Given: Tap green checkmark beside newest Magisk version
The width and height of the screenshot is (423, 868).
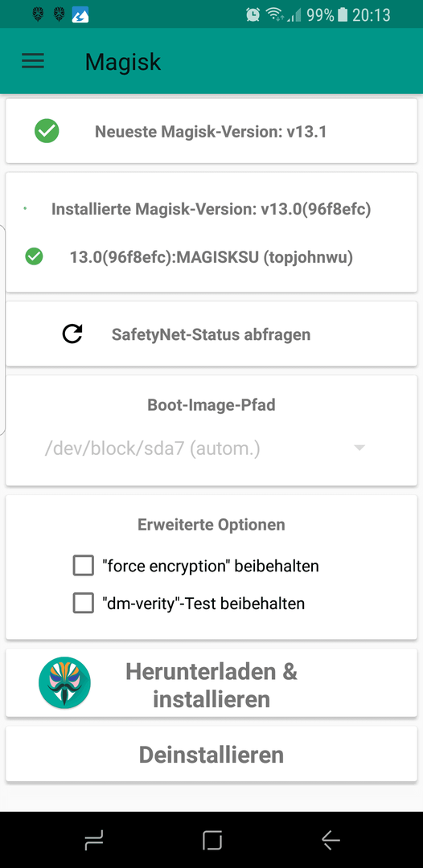Looking at the screenshot, I should point(47,131).
